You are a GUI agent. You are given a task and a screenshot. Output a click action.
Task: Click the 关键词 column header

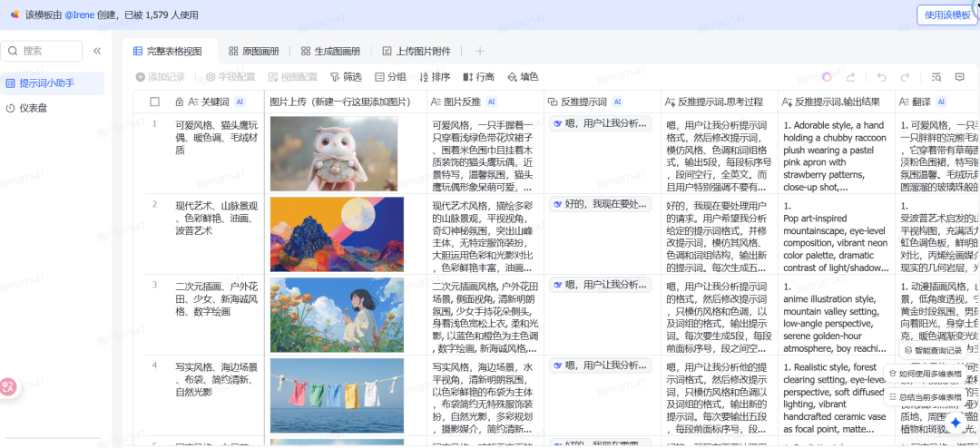click(218, 102)
